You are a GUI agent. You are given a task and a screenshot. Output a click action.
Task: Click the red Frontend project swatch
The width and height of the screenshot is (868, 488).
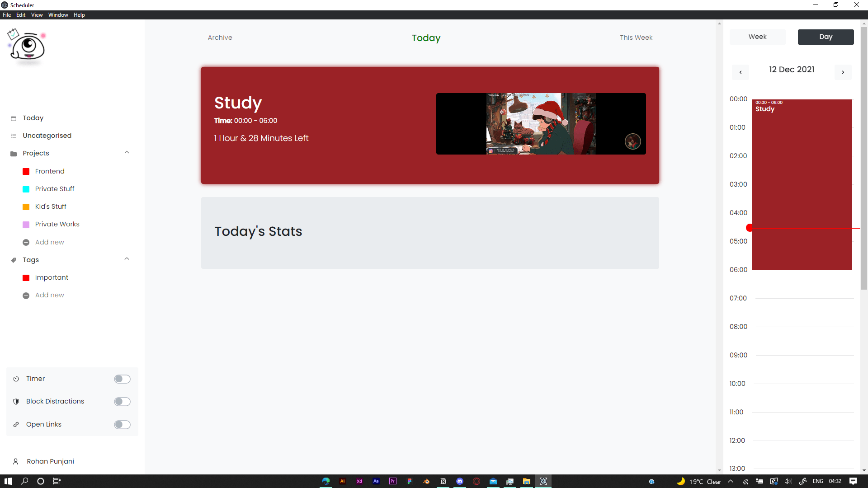(x=26, y=172)
